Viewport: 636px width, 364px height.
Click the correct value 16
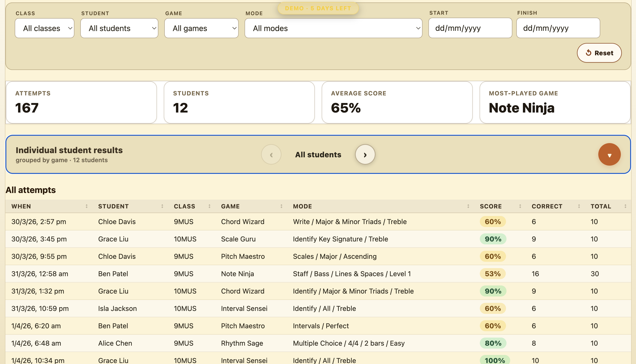point(535,274)
